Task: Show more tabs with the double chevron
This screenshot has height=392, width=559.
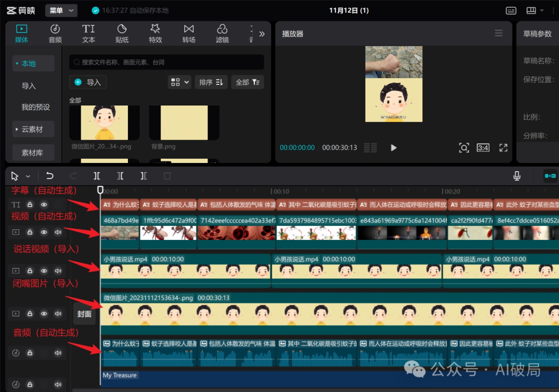Action: click(x=262, y=34)
